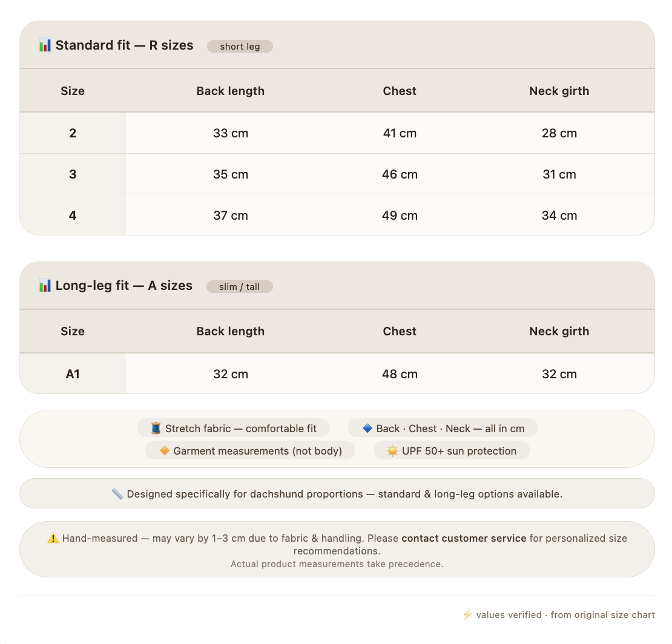
Task: Click the lightning bolt by values verified
Action: pyautogui.click(x=467, y=615)
